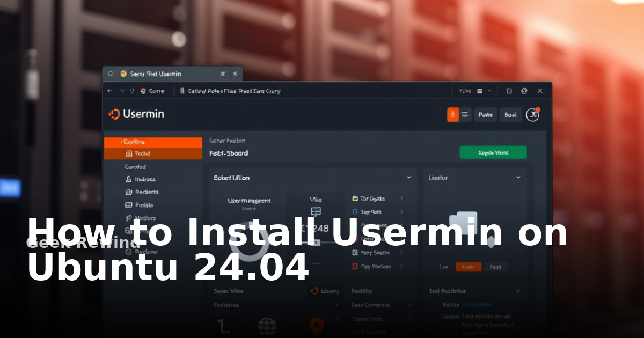Expand the "Fery Soples" row arrow
This screenshot has width=644, height=338.
click(401, 253)
